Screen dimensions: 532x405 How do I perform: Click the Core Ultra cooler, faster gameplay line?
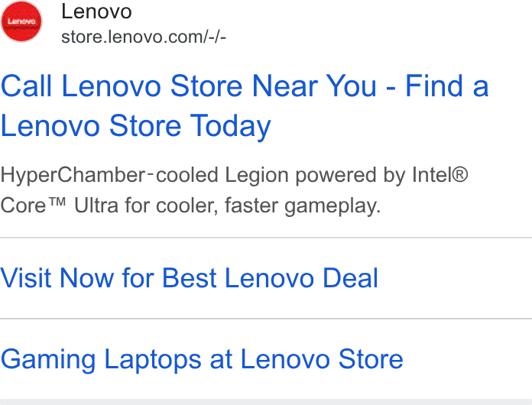coord(190,206)
